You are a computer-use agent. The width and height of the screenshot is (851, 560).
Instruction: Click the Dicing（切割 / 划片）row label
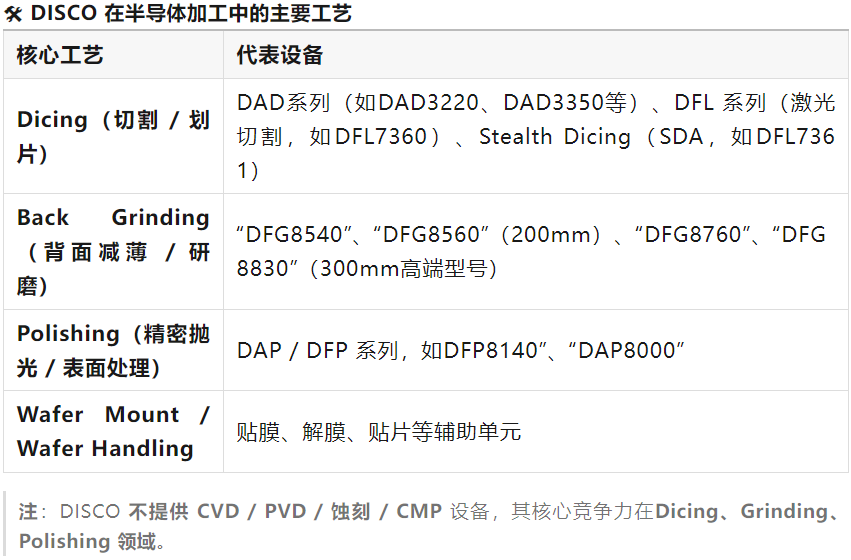113,136
